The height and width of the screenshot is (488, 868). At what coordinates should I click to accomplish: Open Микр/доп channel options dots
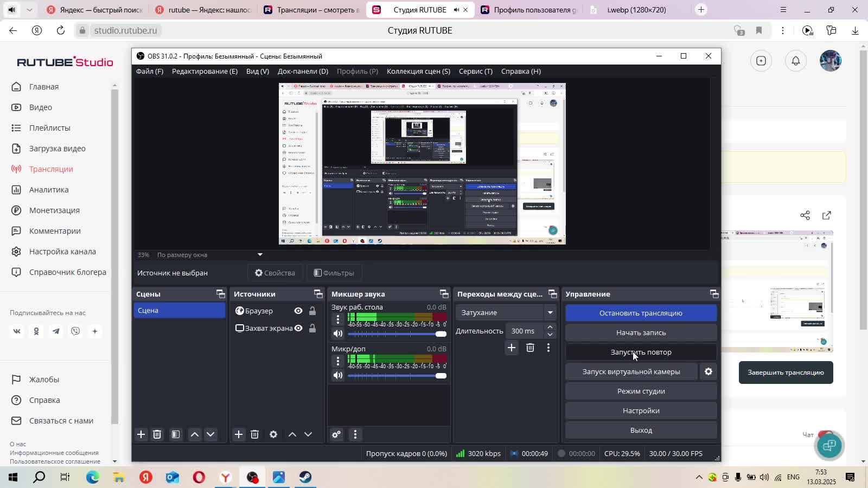(338, 361)
